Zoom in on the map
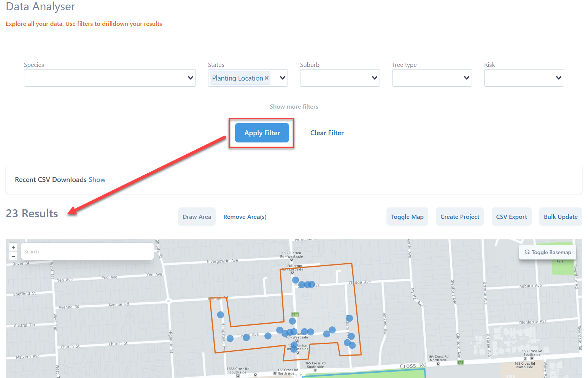This screenshot has width=588, height=378. pos(13,247)
